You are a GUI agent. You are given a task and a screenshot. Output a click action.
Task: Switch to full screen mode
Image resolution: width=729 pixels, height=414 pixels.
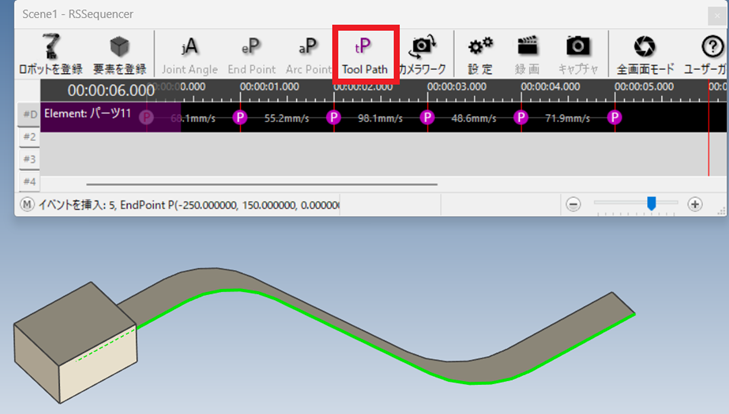pos(645,55)
